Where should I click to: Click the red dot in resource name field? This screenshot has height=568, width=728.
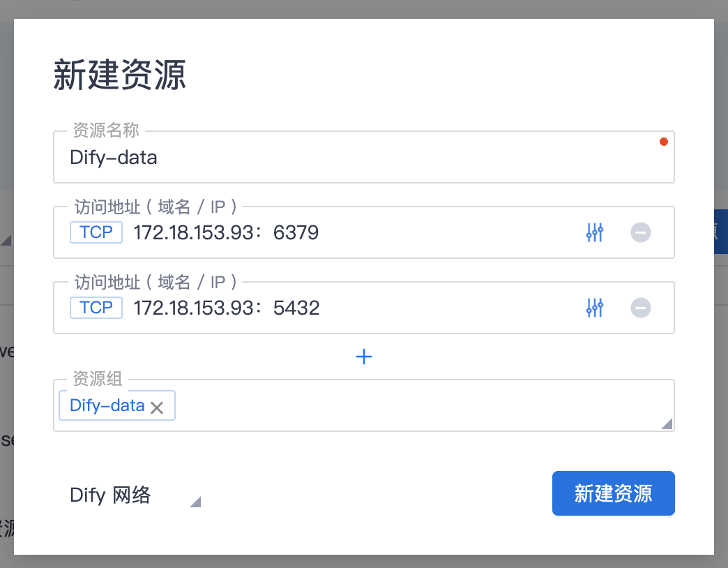pyautogui.click(x=663, y=142)
